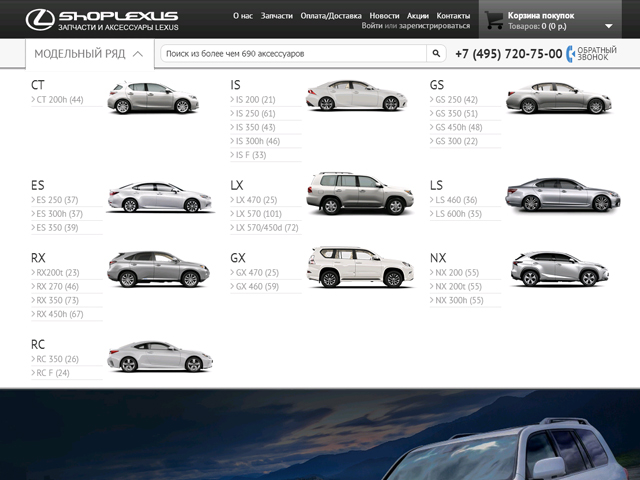Click the RC coupe thumbnail

[x=160, y=356]
